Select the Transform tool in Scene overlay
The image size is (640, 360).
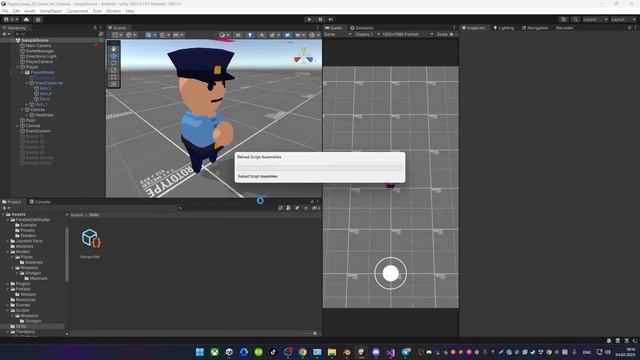[113, 84]
